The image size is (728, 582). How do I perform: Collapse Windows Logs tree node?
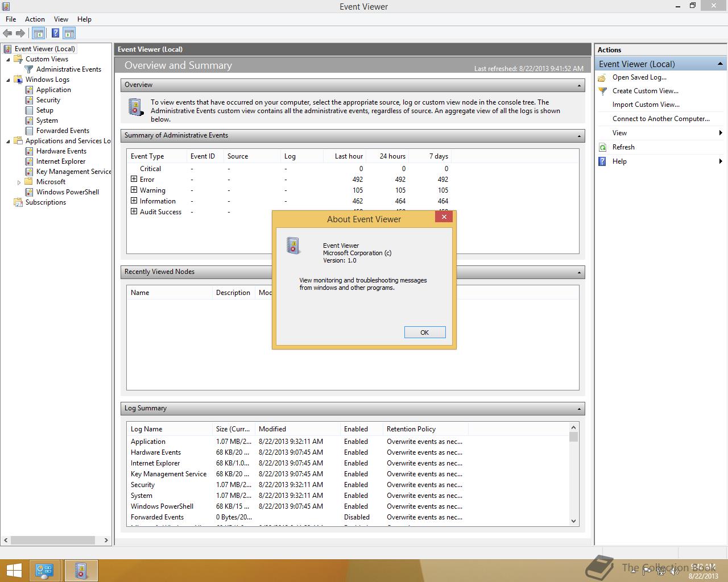(x=8, y=80)
